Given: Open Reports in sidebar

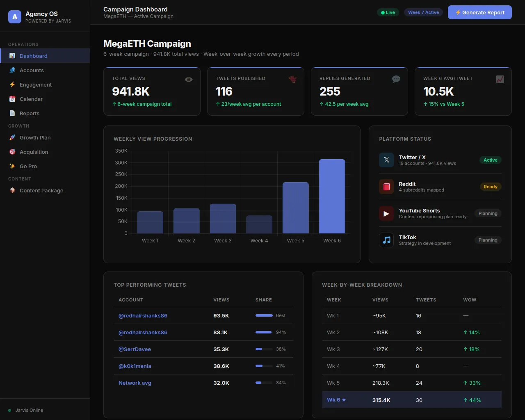Looking at the screenshot, I should pos(45,113).
